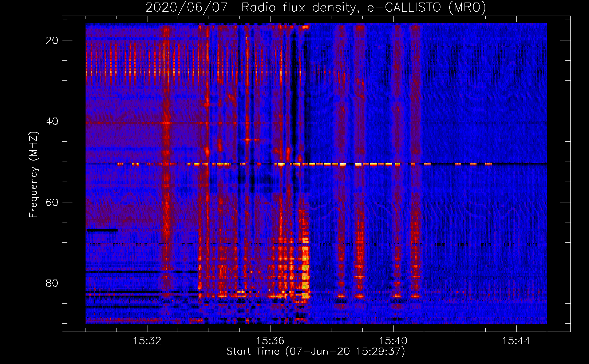
Task: Click the 15:36 time tick label
Action: click(270, 341)
